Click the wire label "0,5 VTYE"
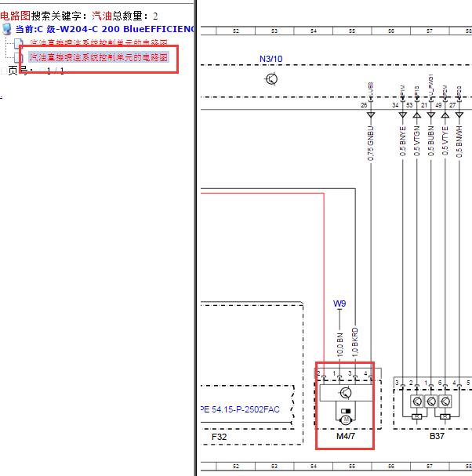The height and width of the screenshot is (476, 472). pos(445,141)
